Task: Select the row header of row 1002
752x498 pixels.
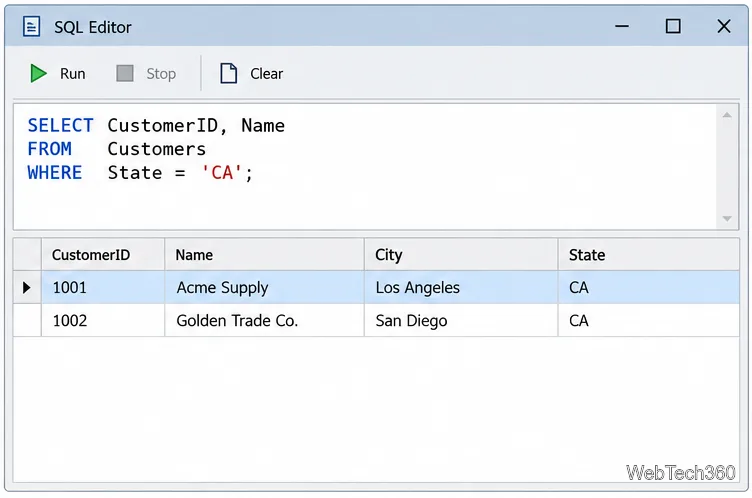Action: pyautogui.click(x=27, y=320)
